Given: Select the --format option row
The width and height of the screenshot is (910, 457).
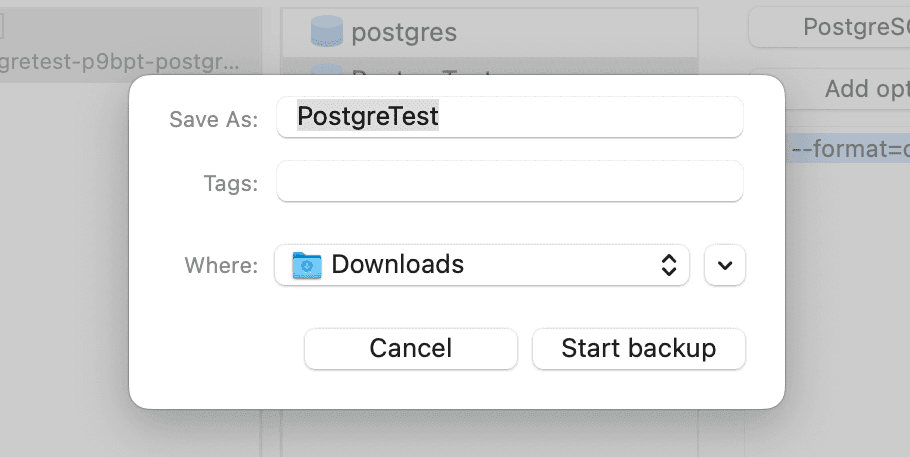Looking at the screenshot, I should (x=848, y=149).
